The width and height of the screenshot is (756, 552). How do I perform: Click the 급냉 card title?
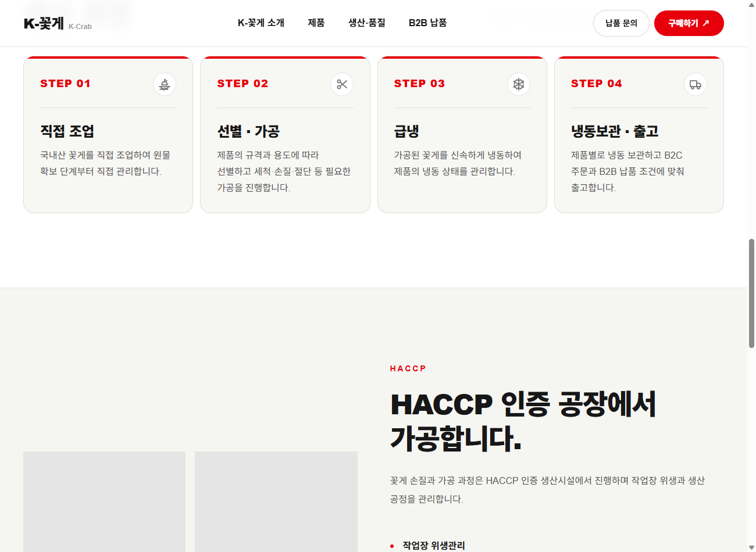coord(406,131)
